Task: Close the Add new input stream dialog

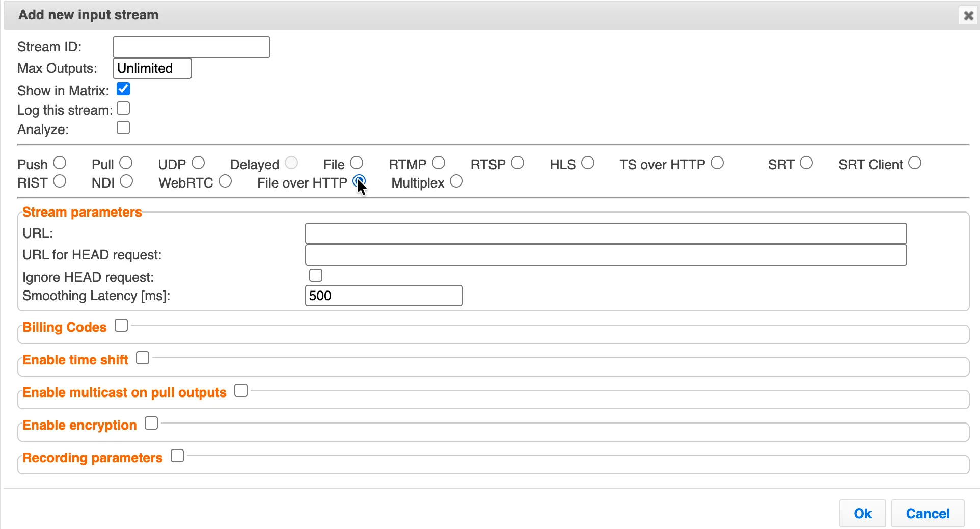Action: point(968,16)
